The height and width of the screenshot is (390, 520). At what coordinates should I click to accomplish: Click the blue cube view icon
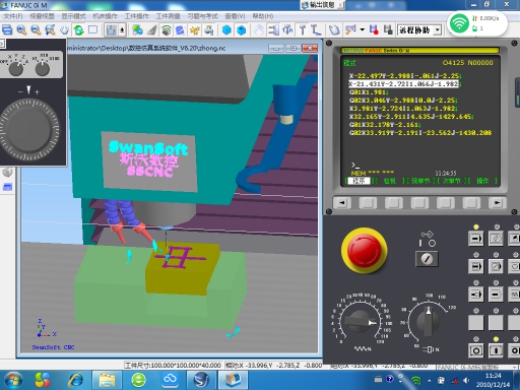click(227, 30)
